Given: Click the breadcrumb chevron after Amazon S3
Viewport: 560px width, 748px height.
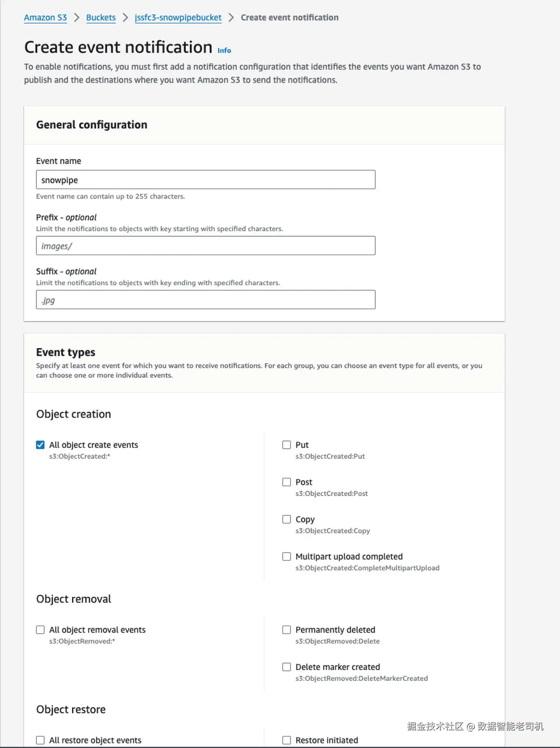Looking at the screenshot, I should pos(76,17).
